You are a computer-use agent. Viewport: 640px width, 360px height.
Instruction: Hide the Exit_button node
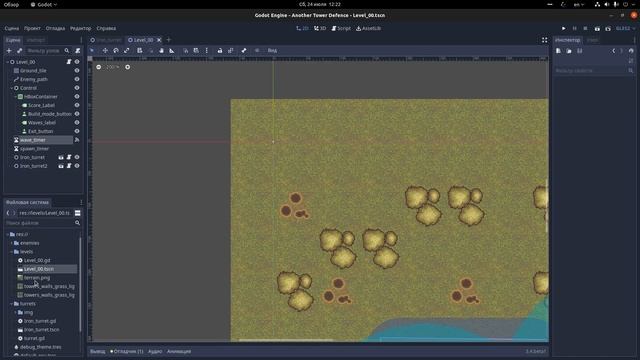[77, 131]
